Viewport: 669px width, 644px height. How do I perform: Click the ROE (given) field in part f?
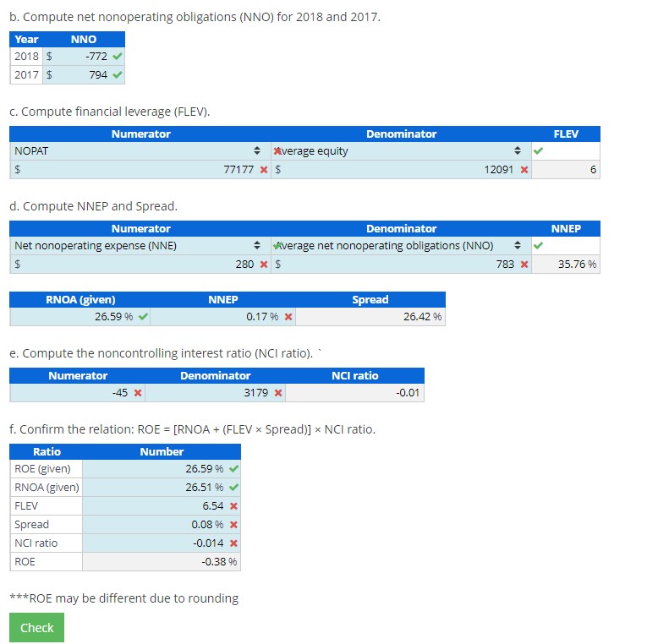point(162,469)
